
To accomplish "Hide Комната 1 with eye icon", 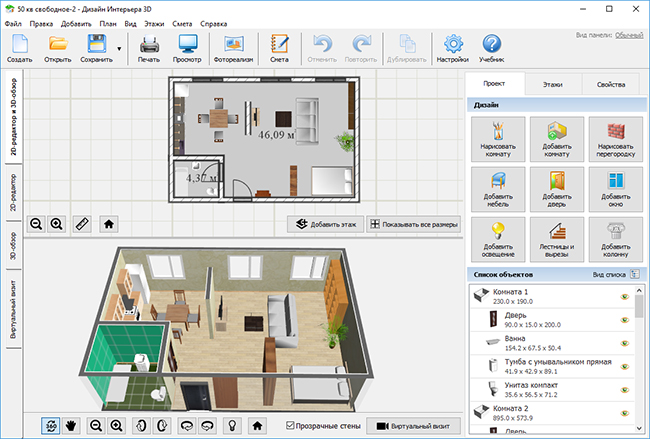I will tap(625, 297).
